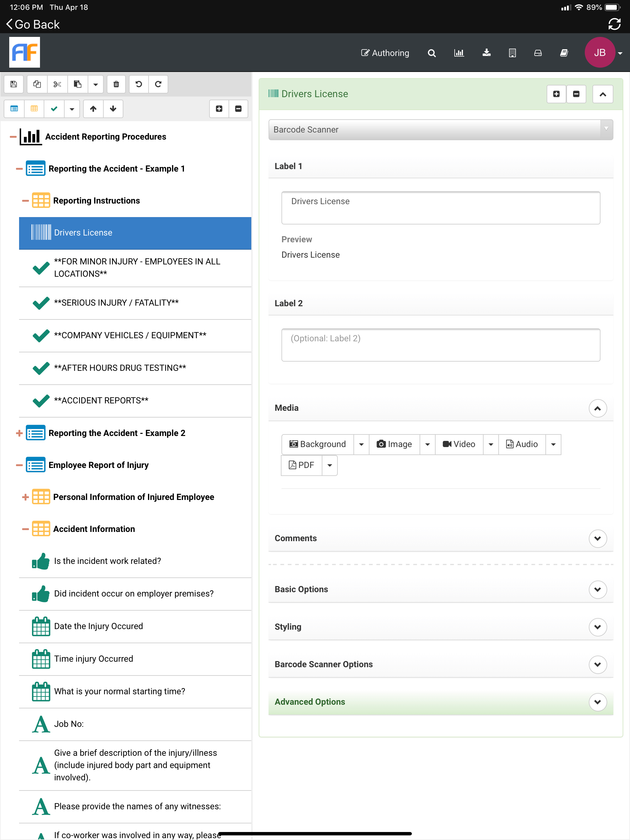
Task: Click the scissors cut icon
Action: [58, 84]
